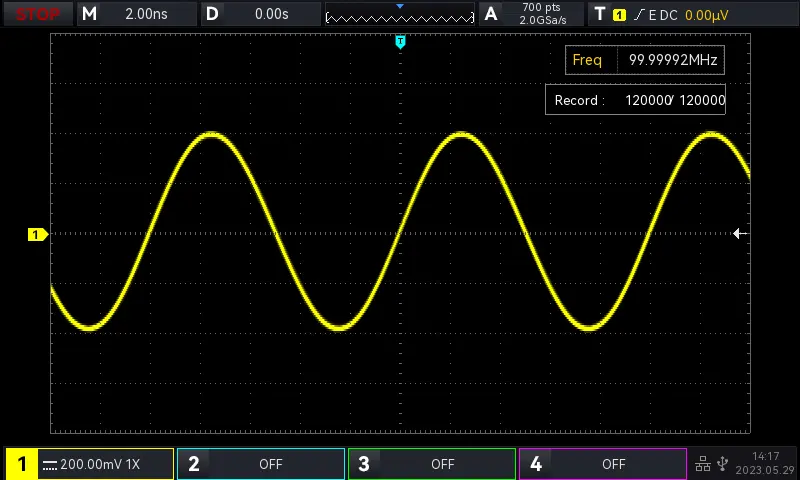
Task: Select the Freq measurement readout
Action: point(645,60)
